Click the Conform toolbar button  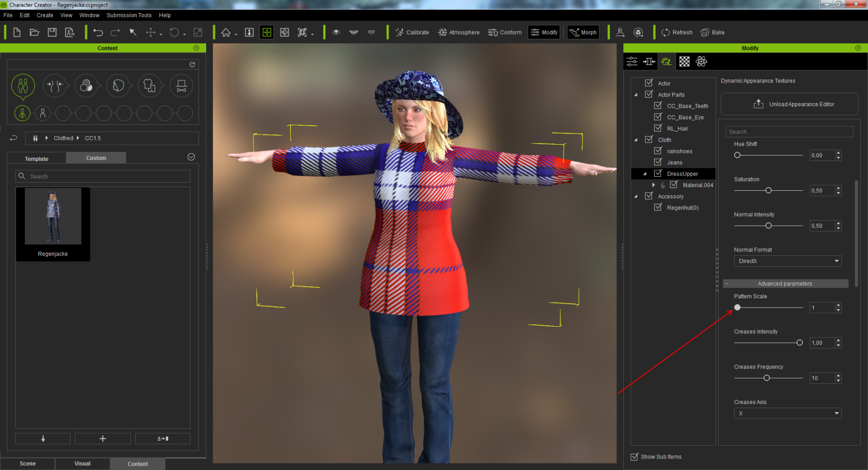(x=505, y=33)
